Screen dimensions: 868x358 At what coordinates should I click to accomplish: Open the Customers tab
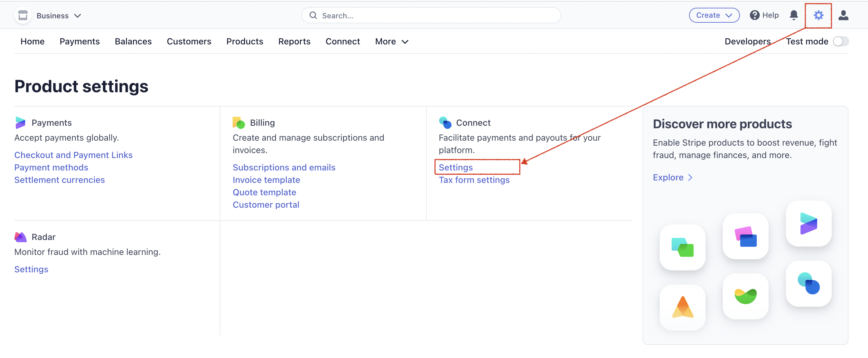(189, 42)
